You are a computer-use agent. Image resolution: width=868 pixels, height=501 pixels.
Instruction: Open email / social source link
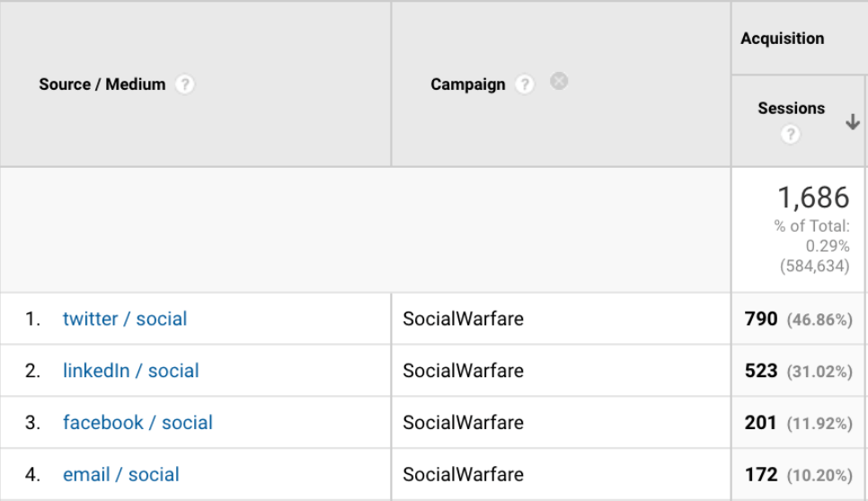pyautogui.click(x=120, y=475)
